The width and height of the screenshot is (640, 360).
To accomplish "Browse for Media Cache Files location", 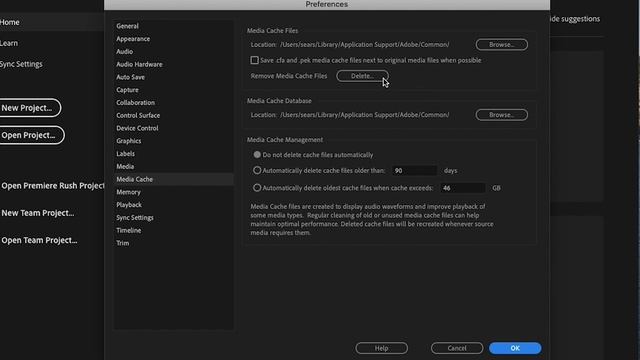I will [502, 44].
